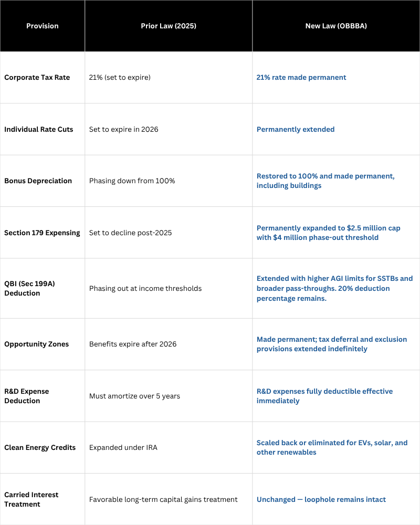Click 'Benefits expire after 2026' cell
Image resolution: width=420 pixels, height=525 pixels.
coord(133,344)
